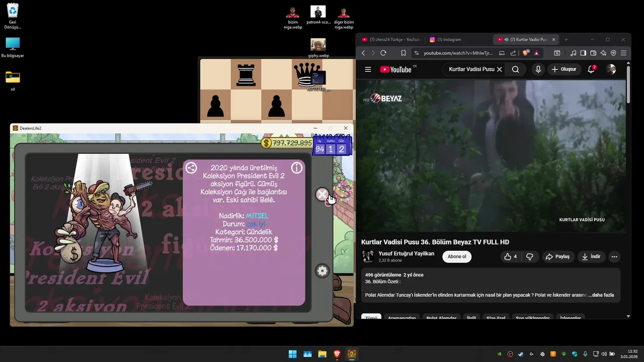
Task: Open Brave Shields lion icon
Action: [526, 53]
